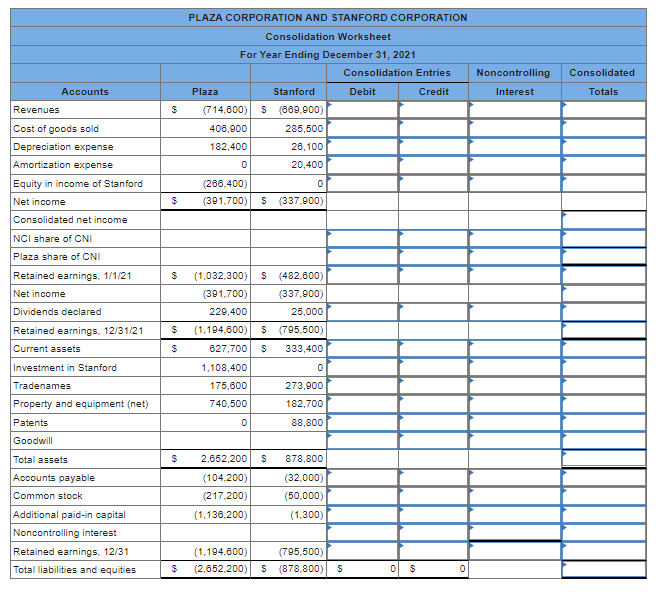Click Additional paid-in capital Debit cell
The image size is (669, 595).
pos(362,514)
